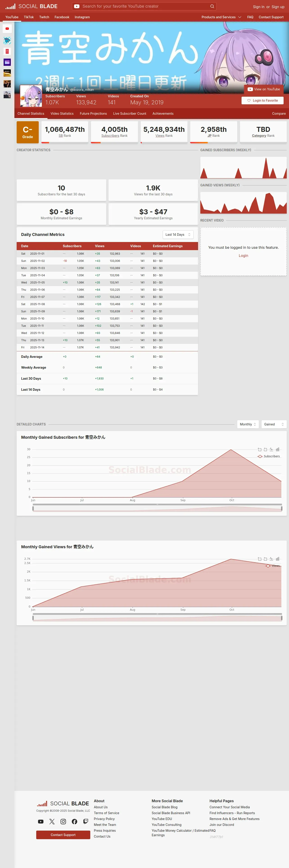Open footer X (Twitter) social icon

click(x=52, y=822)
